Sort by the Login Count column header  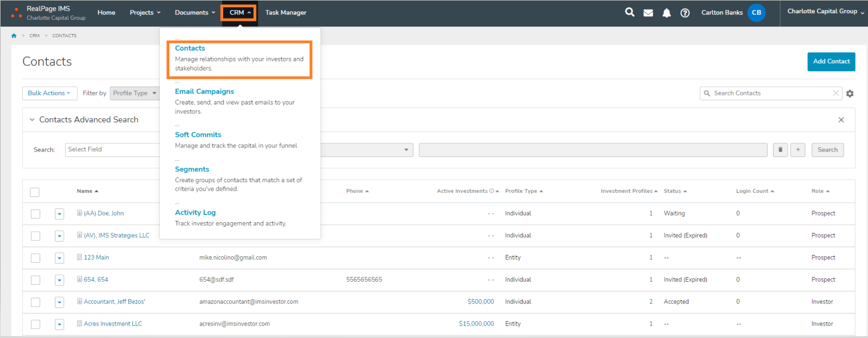coord(755,191)
